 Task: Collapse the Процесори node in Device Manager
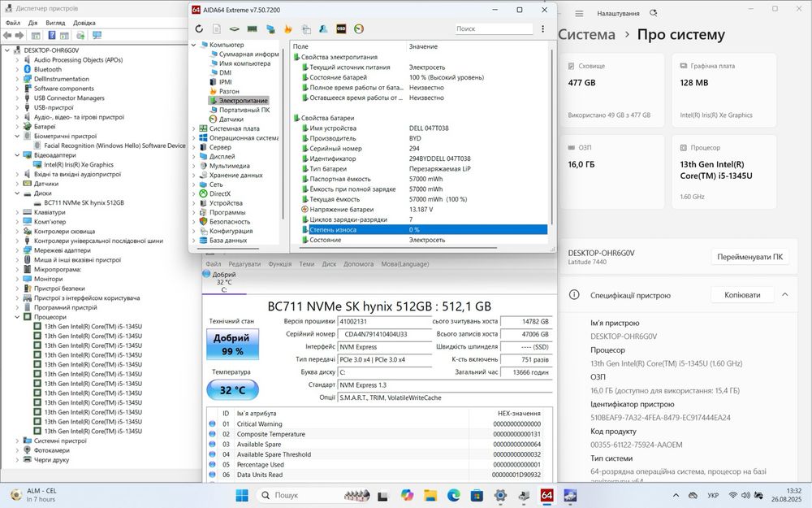click(x=17, y=317)
